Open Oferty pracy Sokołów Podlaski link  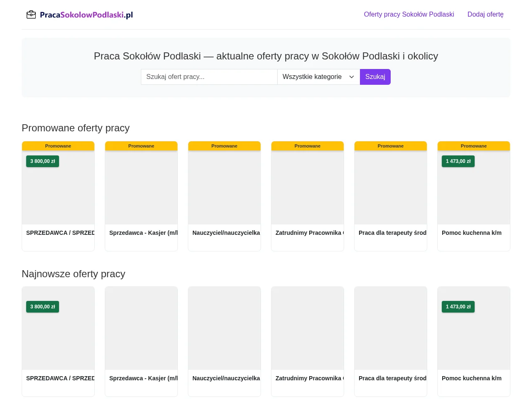(x=409, y=15)
